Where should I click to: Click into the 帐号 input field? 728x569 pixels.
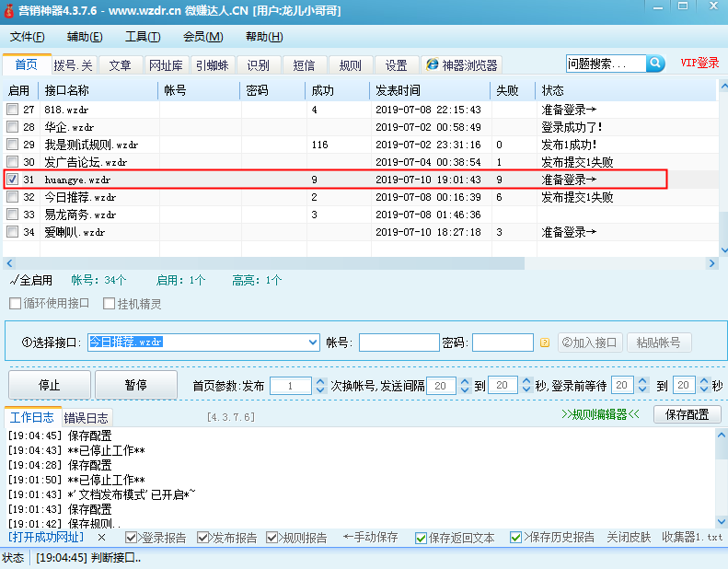pos(399,343)
